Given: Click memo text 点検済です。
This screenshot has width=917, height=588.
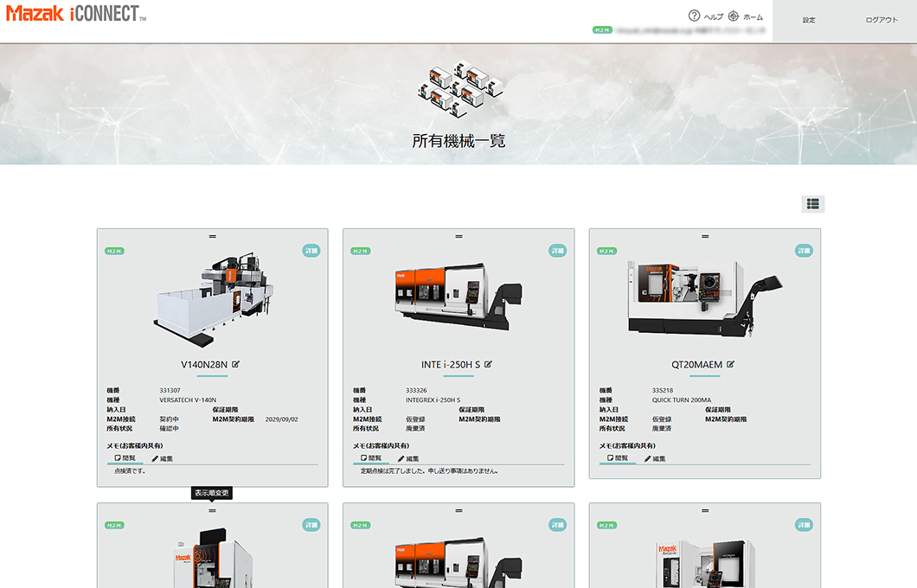Looking at the screenshot, I should (x=130, y=471).
